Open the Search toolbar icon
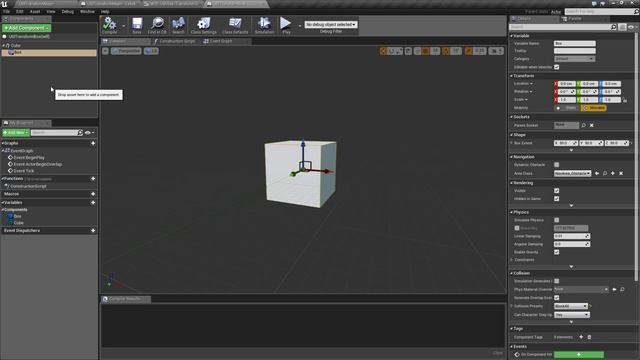640x360 pixels. click(x=178, y=24)
